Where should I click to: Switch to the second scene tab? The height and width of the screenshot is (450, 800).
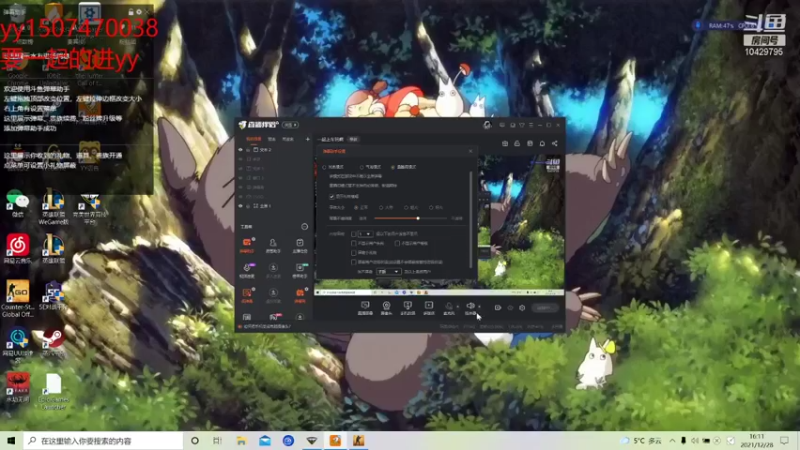(x=271, y=139)
